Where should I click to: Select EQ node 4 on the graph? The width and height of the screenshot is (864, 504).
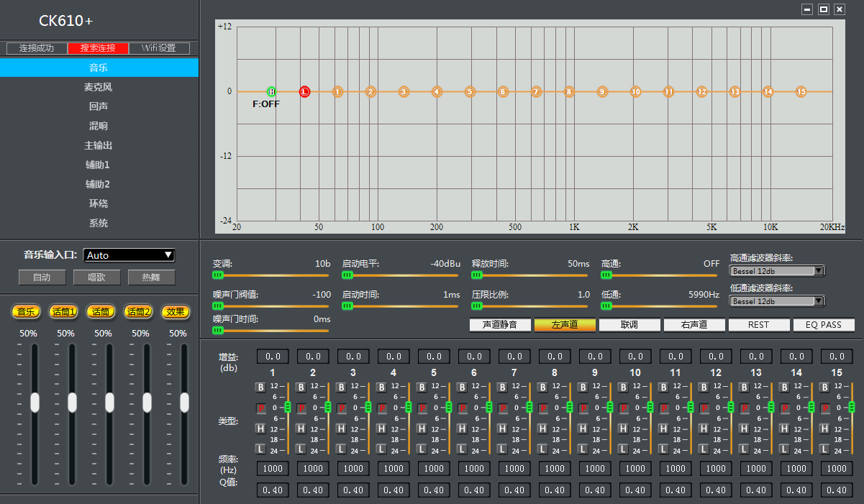click(x=437, y=91)
